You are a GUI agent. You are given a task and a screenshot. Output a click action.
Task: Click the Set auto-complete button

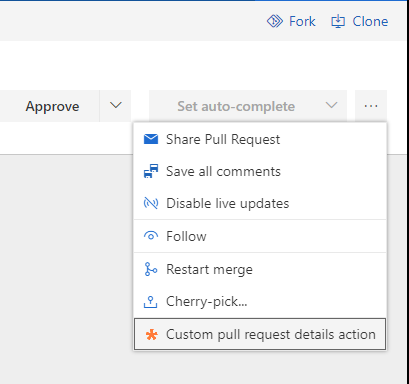tap(236, 106)
